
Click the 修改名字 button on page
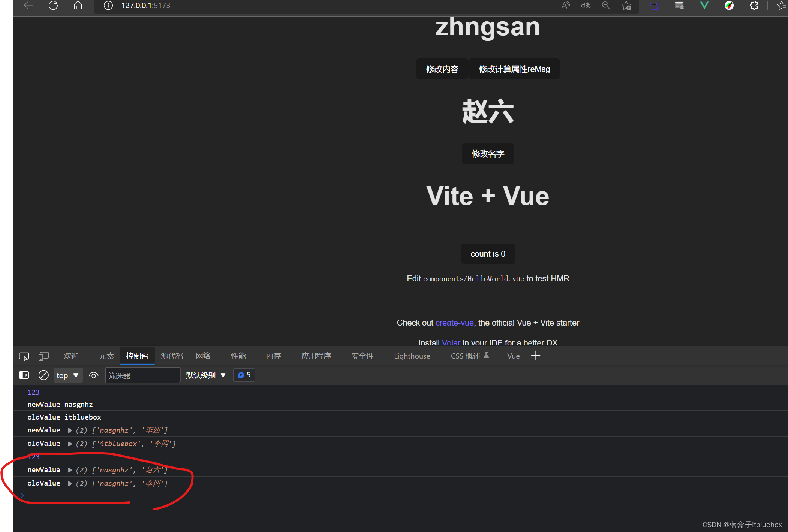click(488, 154)
